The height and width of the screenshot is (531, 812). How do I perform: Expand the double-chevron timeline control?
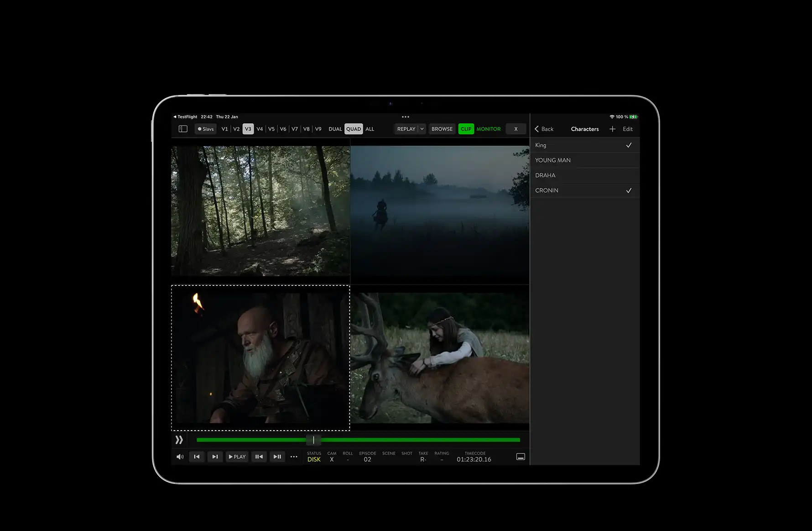pyautogui.click(x=179, y=440)
